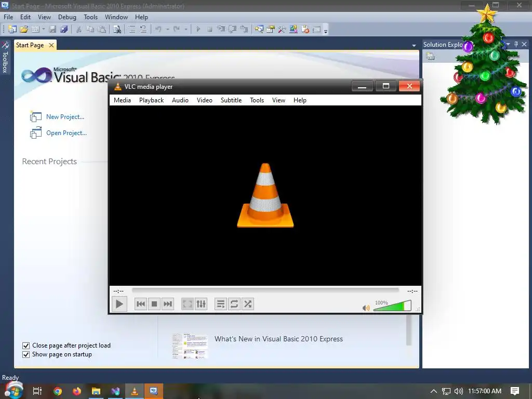Click the Comment out selected lines icon
The width and height of the screenshot is (532, 399).
[131, 29]
